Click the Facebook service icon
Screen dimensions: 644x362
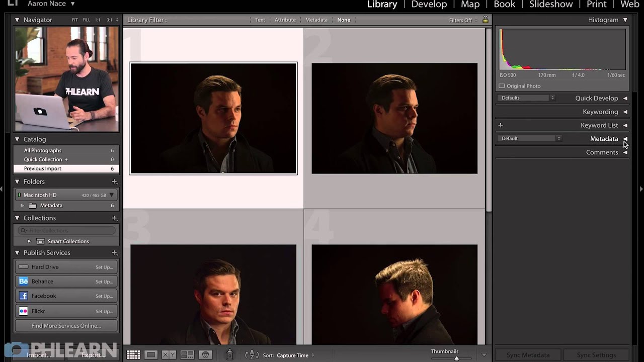click(23, 296)
